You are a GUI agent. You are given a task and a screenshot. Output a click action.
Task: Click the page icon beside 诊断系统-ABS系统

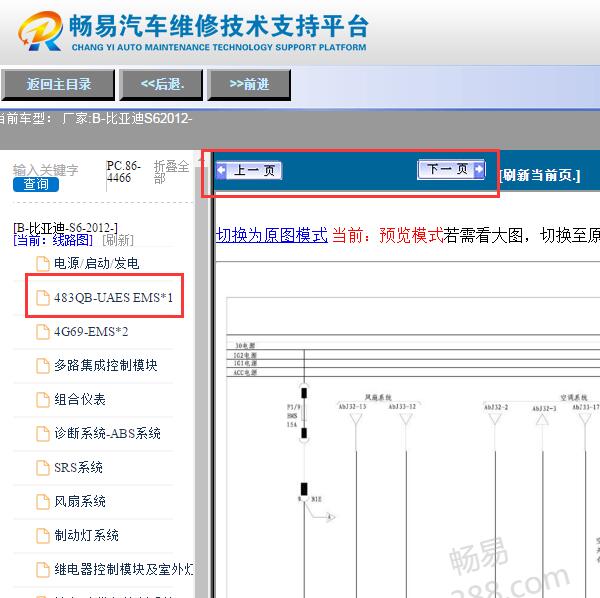pyautogui.click(x=42, y=434)
